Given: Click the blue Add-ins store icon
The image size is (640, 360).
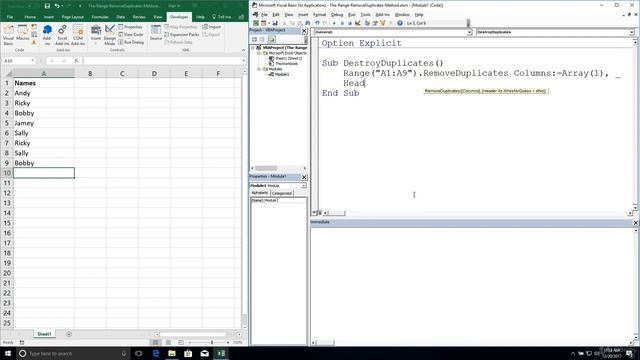Looking at the screenshot, I should (47, 35).
